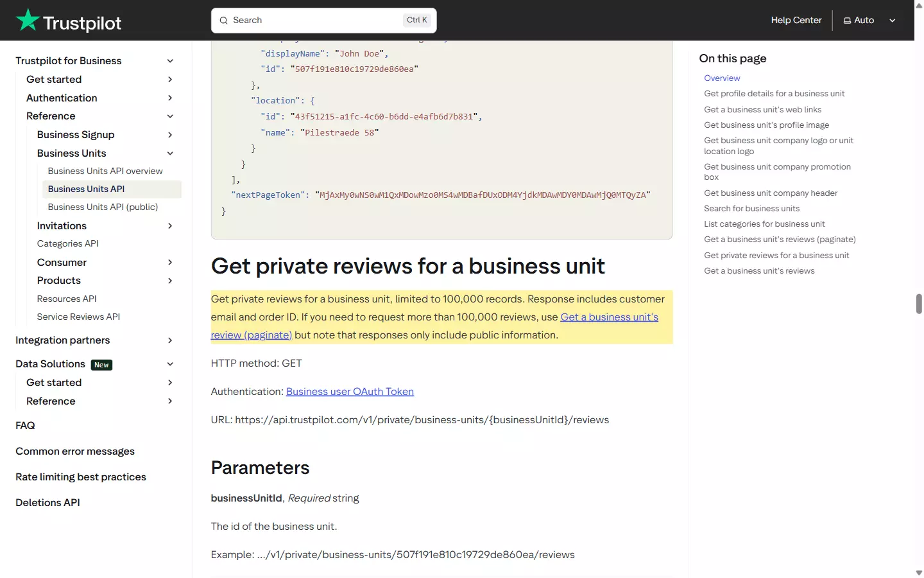Jump to Overview in On this page
The height and width of the screenshot is (578, 924).
[x=722, y=78]
